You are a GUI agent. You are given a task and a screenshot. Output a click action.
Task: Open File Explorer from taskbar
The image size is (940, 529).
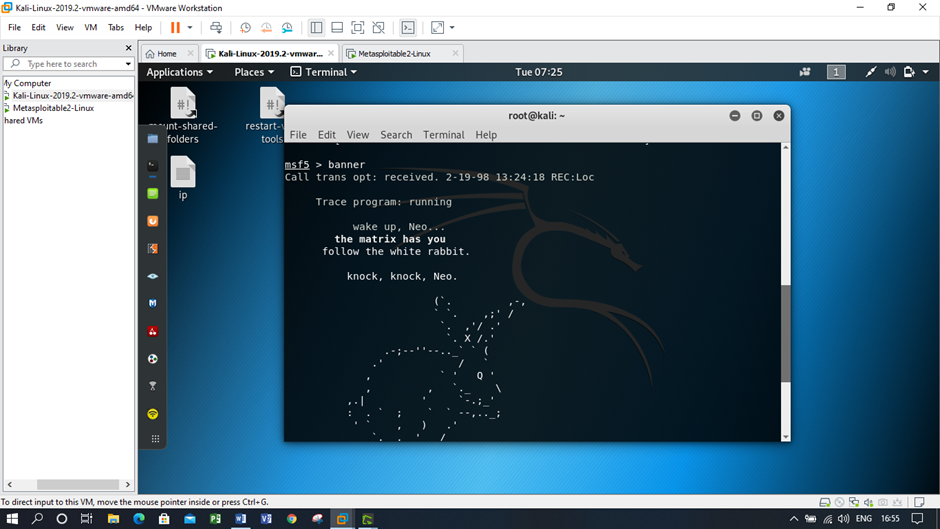coord(113,519)
